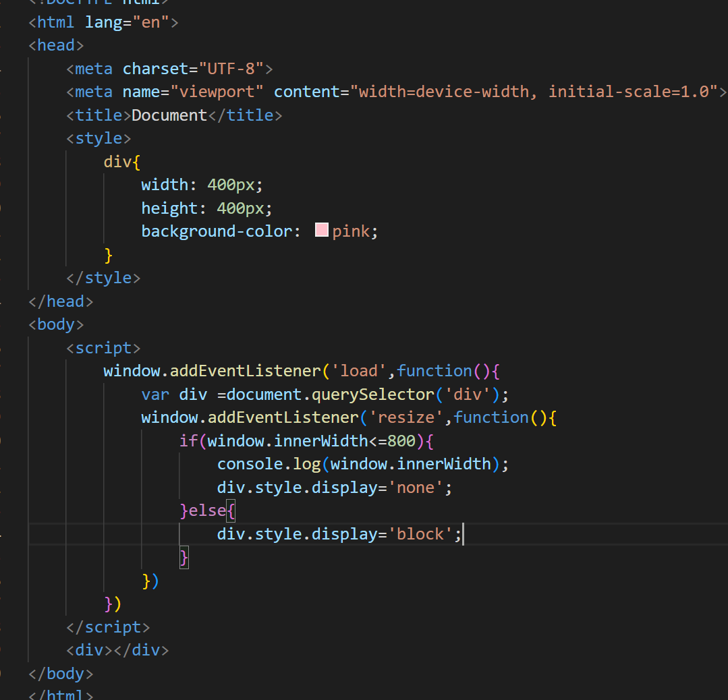Viewport: 728px width, 700px height.
Task: Click the closing </script> tag
Action: (108, 627)
